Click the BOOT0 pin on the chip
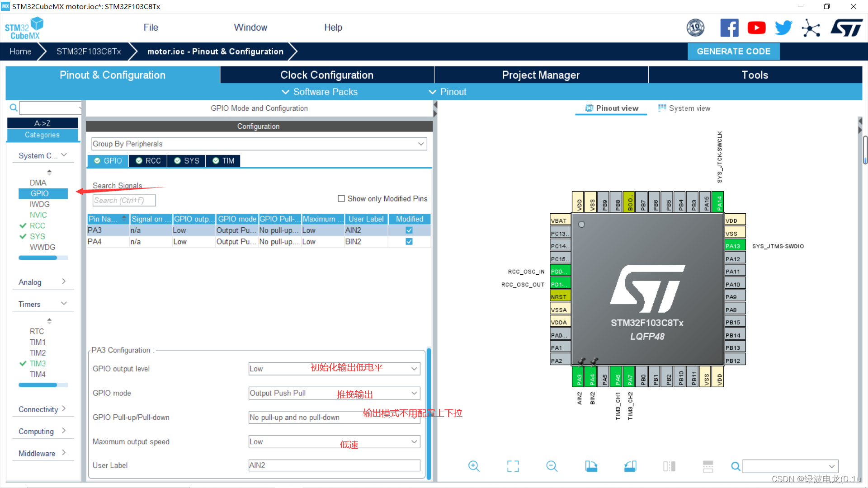This screenshot has width=868, height=488. point(630,202)
